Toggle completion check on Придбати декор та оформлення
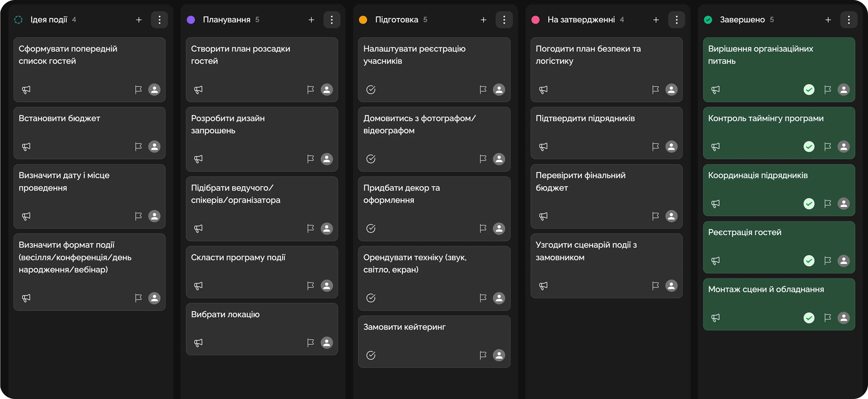 [371, 228]
